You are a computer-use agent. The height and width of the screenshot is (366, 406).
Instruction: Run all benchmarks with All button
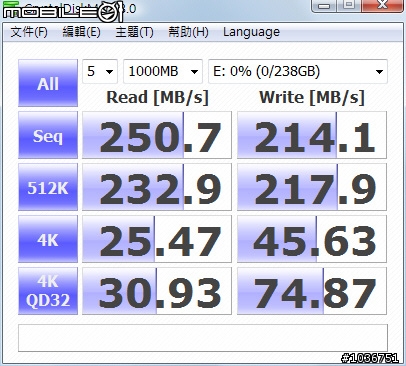click(48, 83)
